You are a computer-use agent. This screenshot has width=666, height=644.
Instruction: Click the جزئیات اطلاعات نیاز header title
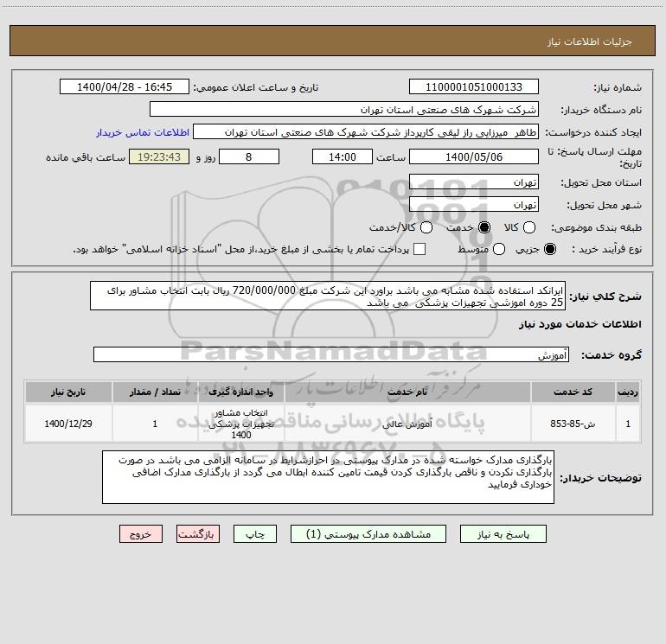point(590,41)
